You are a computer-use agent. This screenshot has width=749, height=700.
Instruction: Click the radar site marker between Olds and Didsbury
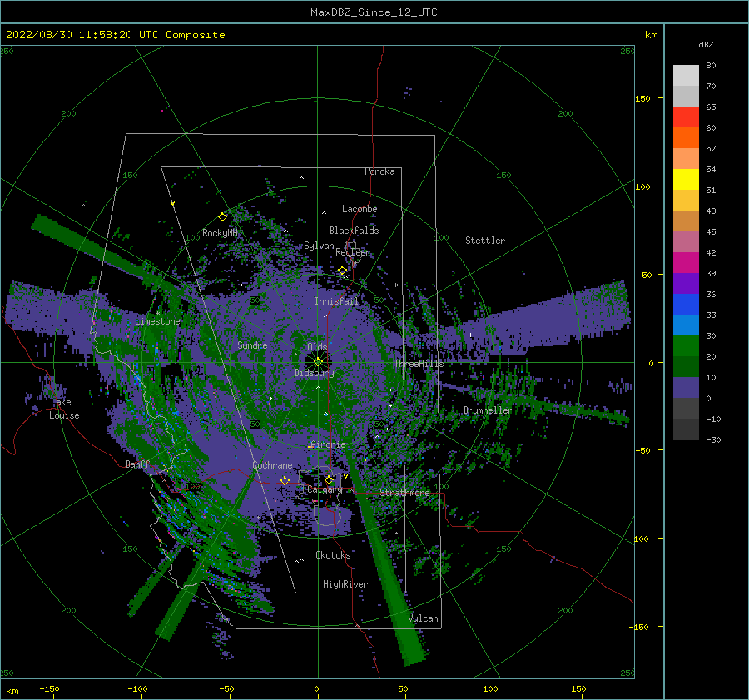[318, 362]
